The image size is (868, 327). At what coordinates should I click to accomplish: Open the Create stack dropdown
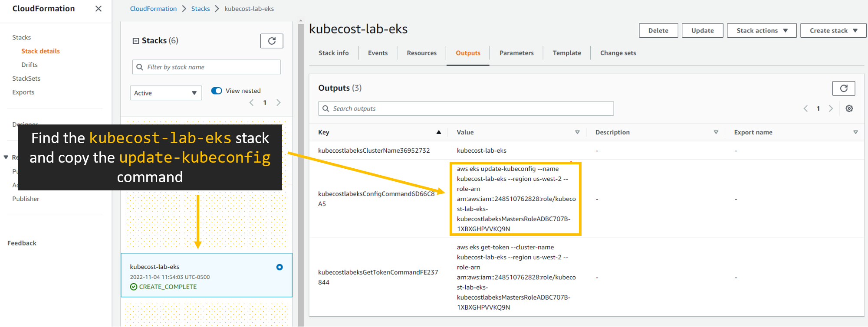pos(833,30)
